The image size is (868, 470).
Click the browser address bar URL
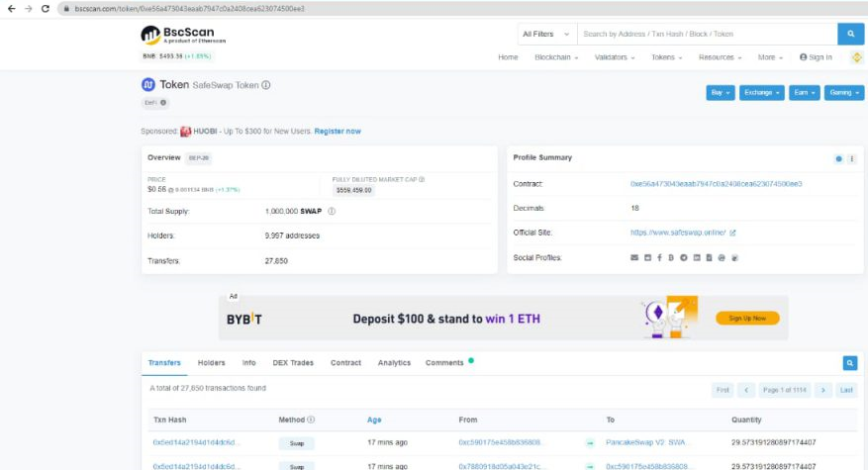coord(189,9)
